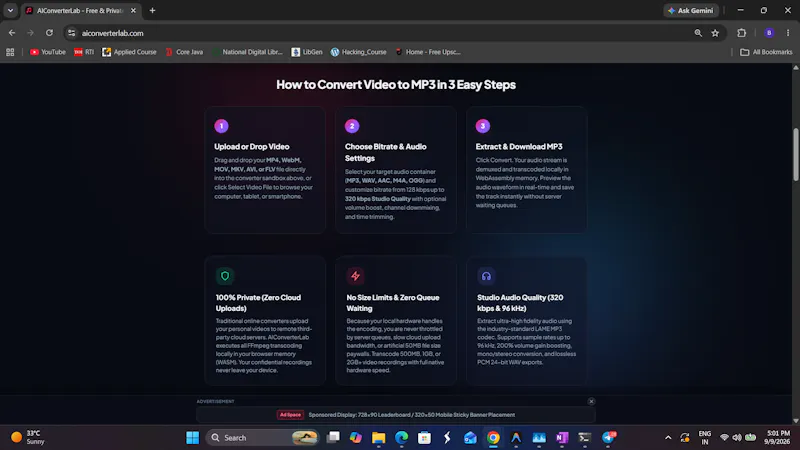Open YouTube bookmark
This screenshot has height=450, width=800.
pyautogui.click(x=48, y=52)
